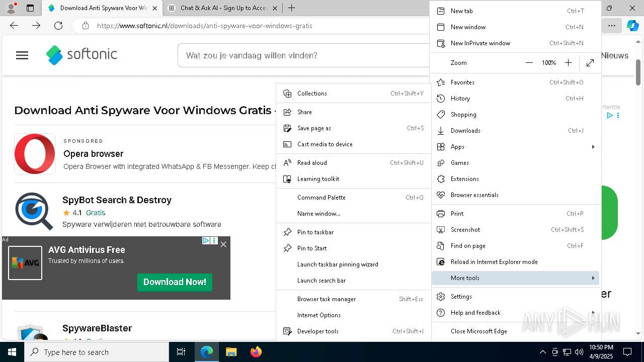This screenshot has width=644, height=362.
Task: Click the Screenshot icon in the menu
Action: click(441, 230)
